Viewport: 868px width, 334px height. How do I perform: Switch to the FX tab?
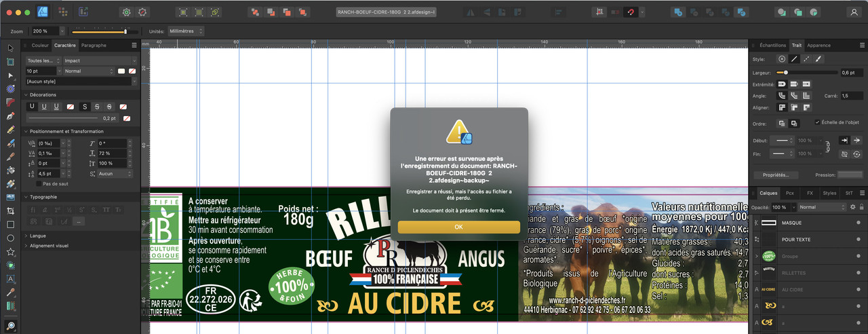(810, 193)
